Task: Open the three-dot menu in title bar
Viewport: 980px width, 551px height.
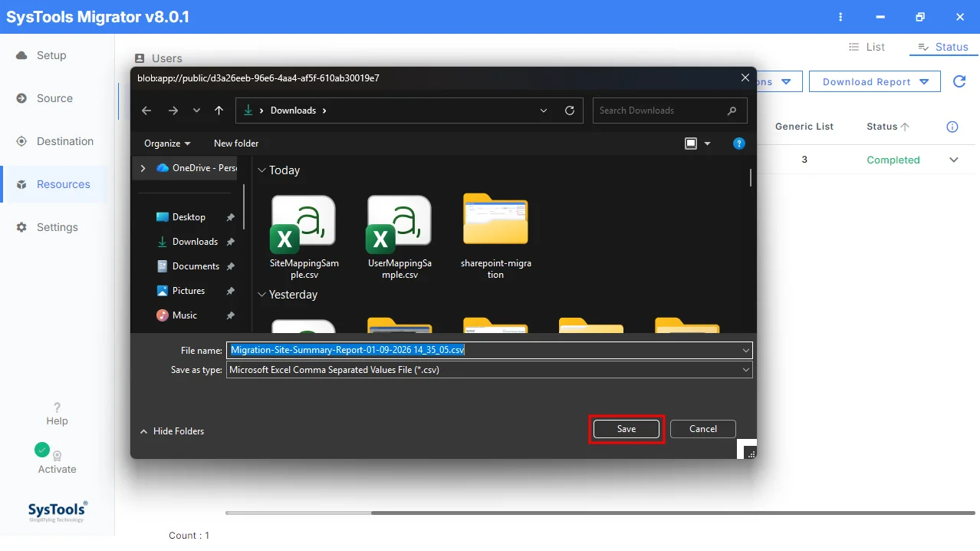Action: point(841,17)
